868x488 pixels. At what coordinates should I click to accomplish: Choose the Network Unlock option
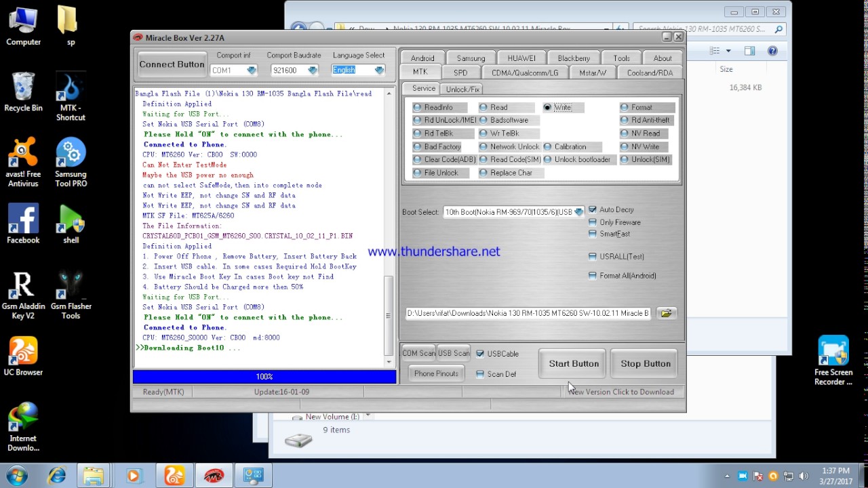[509, 146]
